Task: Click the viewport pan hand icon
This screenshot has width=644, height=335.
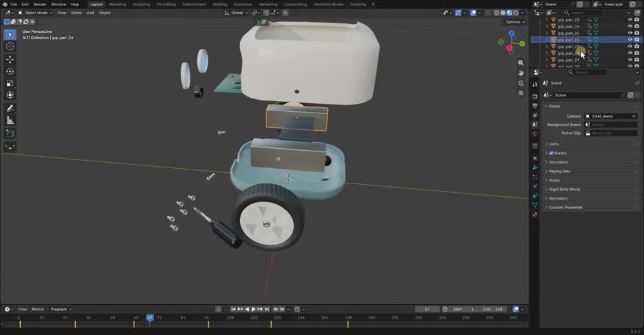Action: [x=521, y=73]
